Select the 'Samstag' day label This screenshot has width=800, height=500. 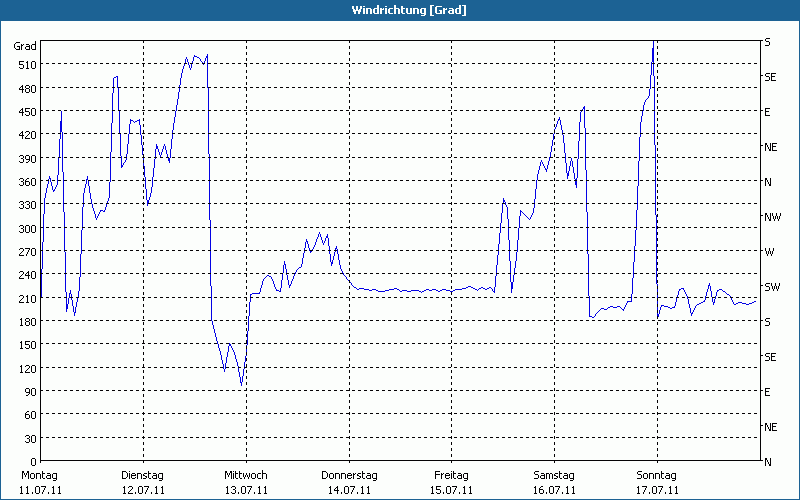tap(554, 476)
